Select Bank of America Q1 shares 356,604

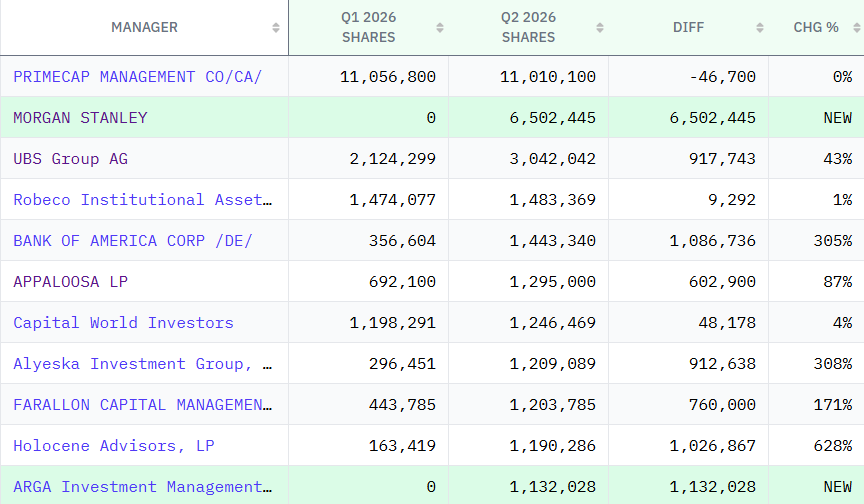click(402, 241)
